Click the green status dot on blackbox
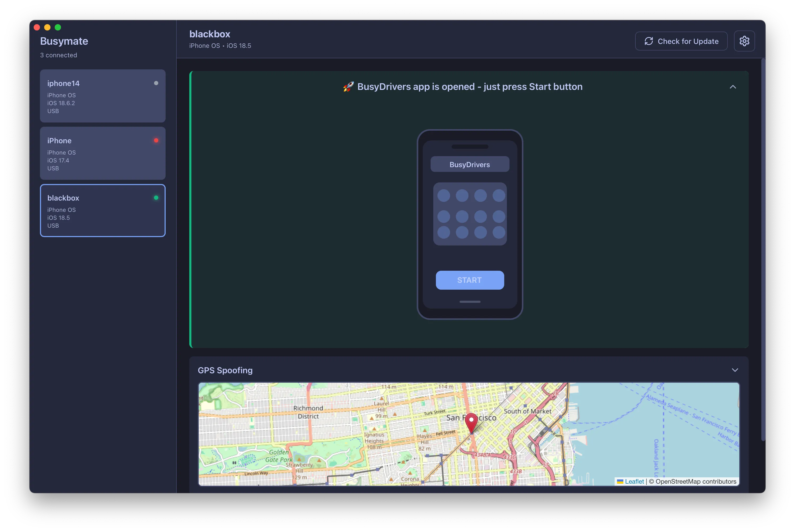 coord(156,198)
